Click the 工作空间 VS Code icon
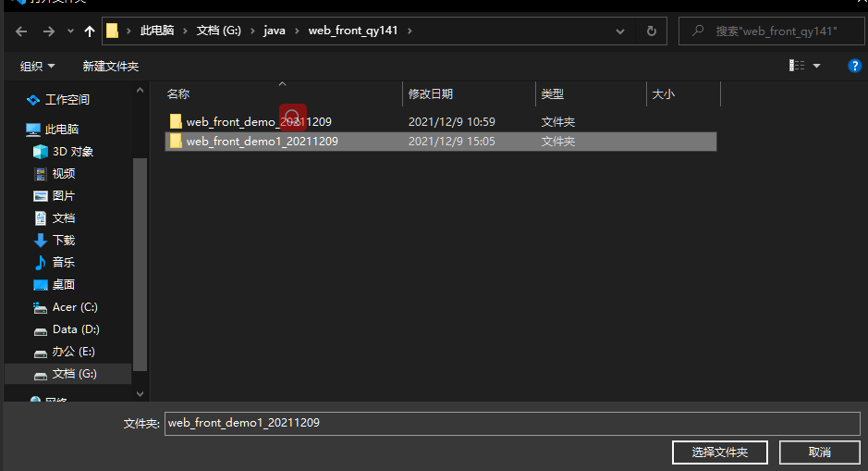The width and height of the screenshot is (868, 471). (32, 100)
